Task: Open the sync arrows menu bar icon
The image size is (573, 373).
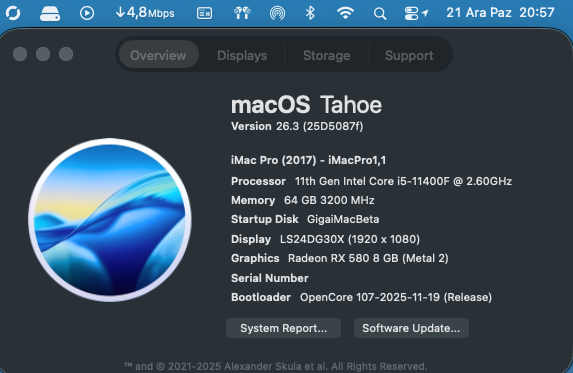Action: click(x=13, y=13)
